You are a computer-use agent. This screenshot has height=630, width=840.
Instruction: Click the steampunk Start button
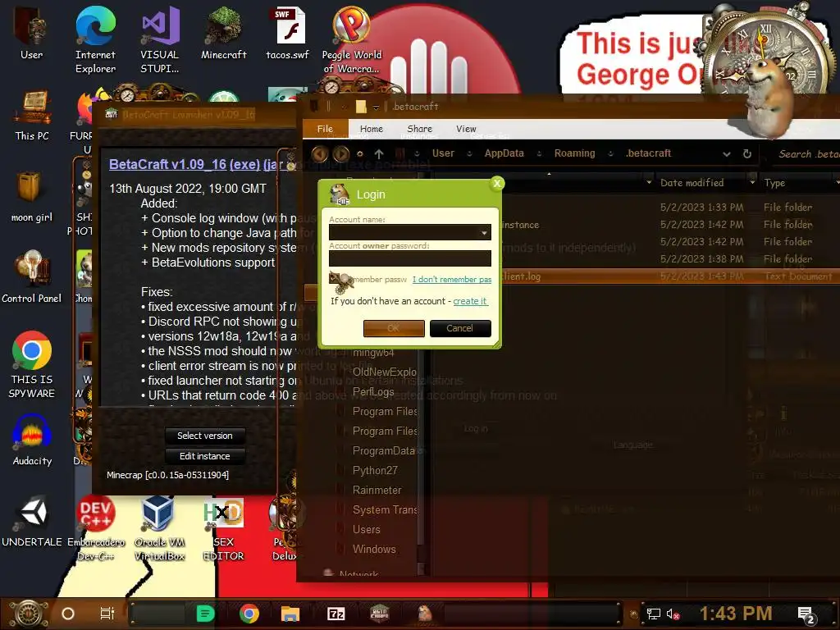[29, 614]
